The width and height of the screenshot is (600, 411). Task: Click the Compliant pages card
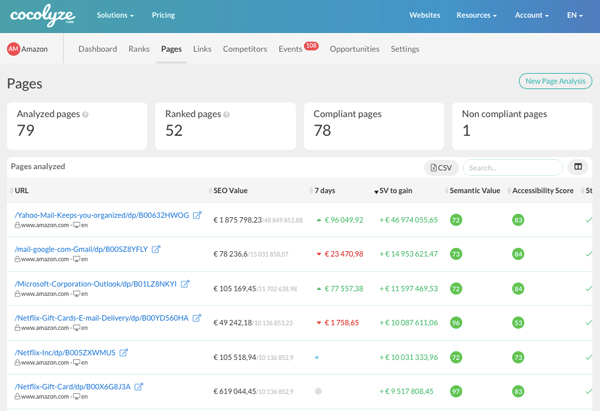coord(374,126)
